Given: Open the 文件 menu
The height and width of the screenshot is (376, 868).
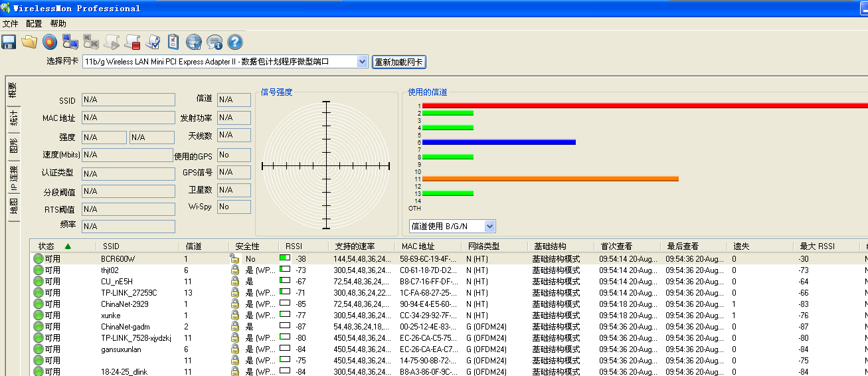Looking at the screenshot, I should click(x=10, y=23).
